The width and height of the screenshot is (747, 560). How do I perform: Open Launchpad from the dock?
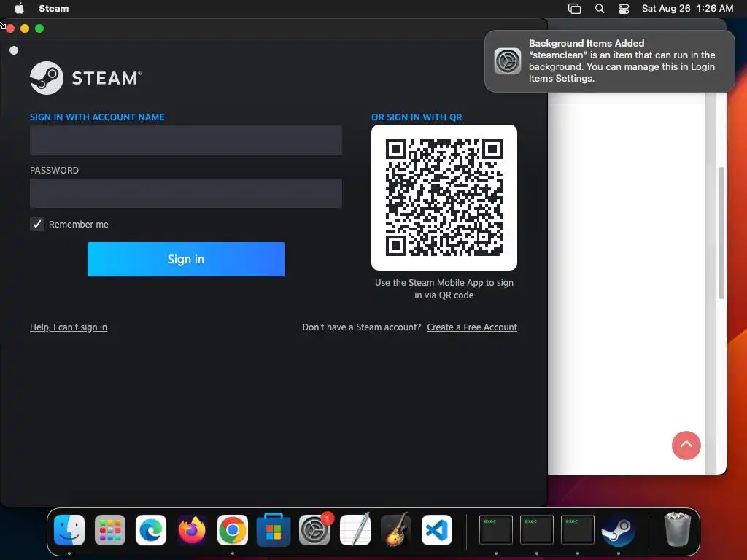110,529
